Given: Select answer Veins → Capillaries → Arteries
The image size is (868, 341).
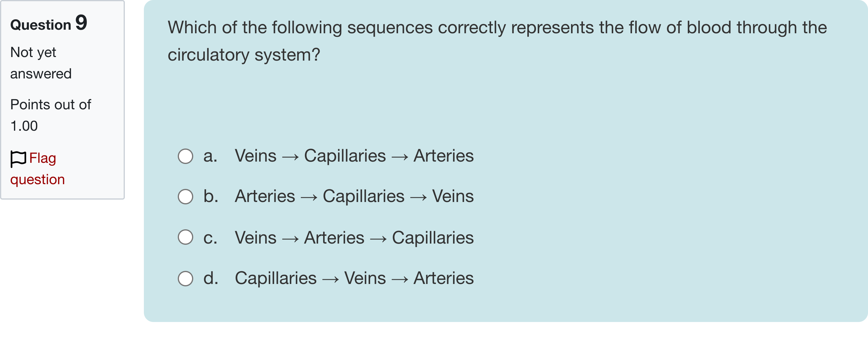Looking at the screenshot, I should click(354, 156).
